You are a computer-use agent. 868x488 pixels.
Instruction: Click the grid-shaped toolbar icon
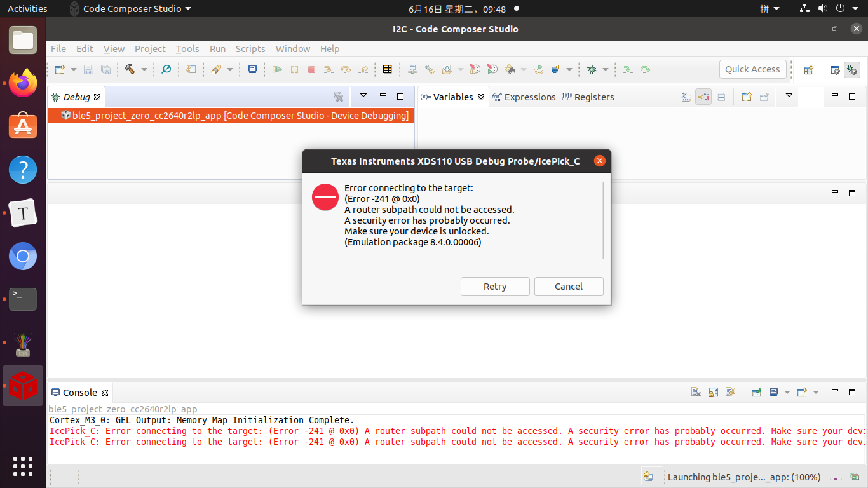pyautogui.click(x=388, y=69)
